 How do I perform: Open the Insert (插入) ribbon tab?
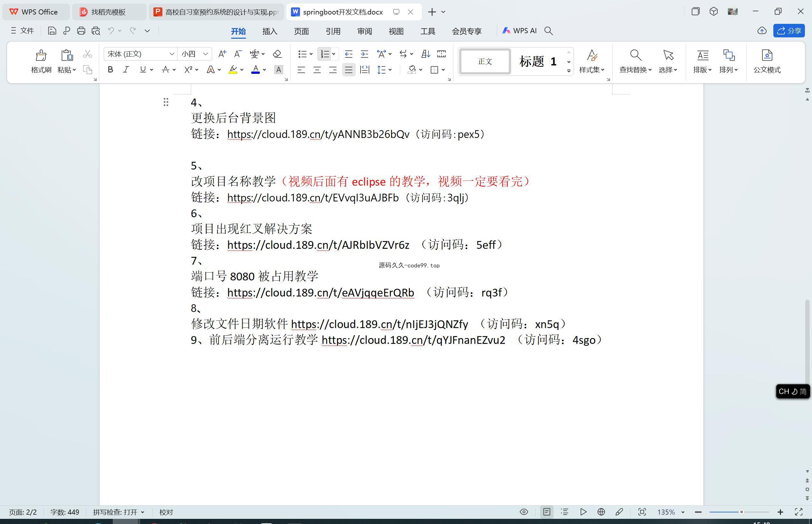270,31
